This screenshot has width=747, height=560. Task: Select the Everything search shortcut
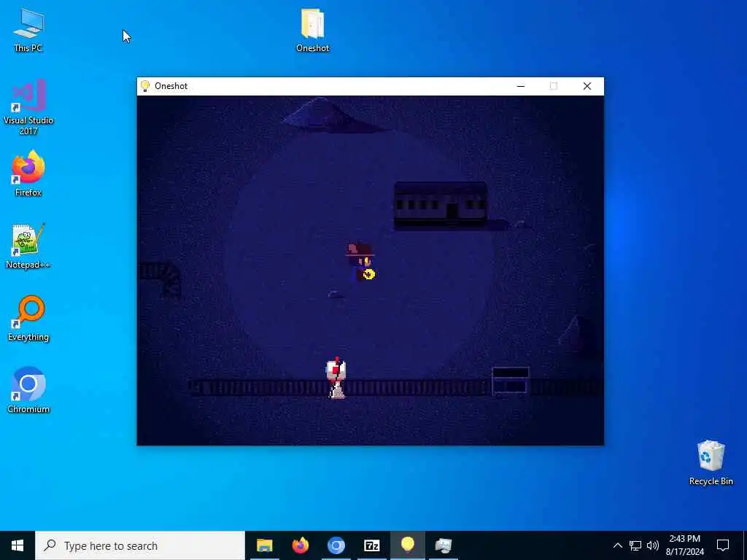pos(28,319)
